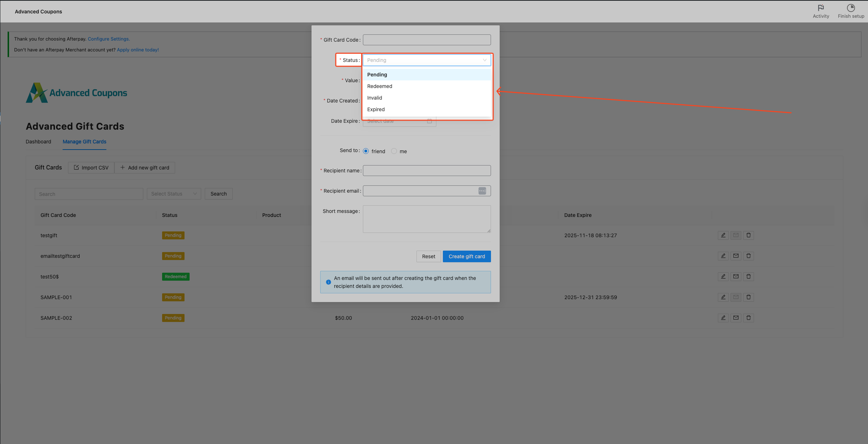Click edit pencil icon for test50$ row
Viewport: 868px width, 444px height.
coord(723,277)
